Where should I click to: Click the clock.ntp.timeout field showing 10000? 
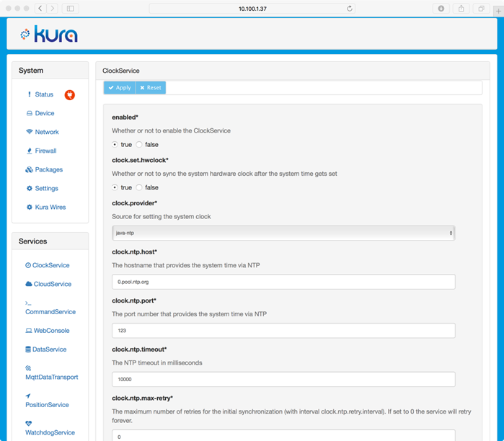[x=283, y=379]
